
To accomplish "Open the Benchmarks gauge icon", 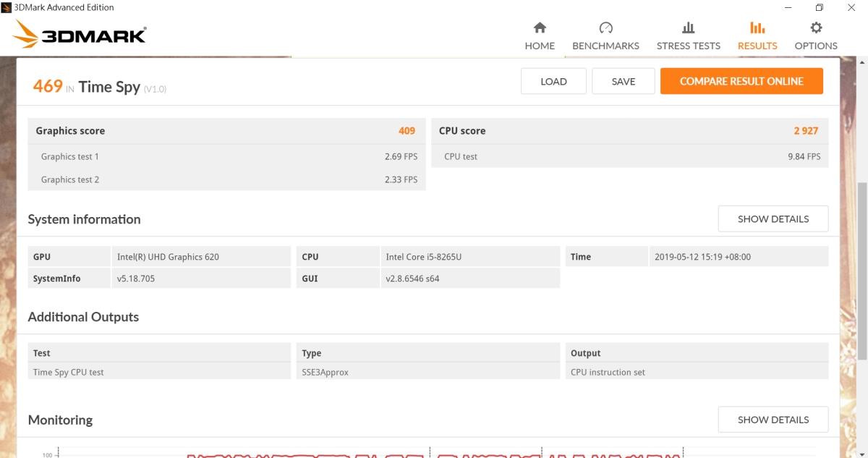I will 606,27.
